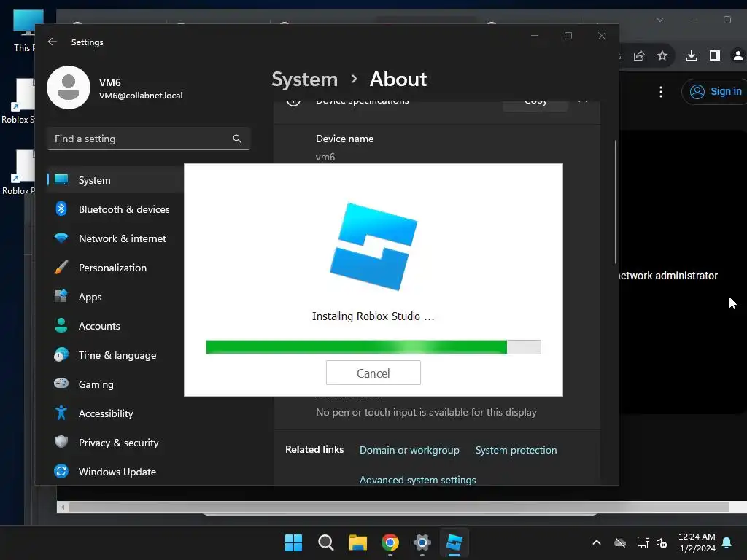This screenshot has height=560, width=747.
Task: Open System protection link
Action: (516, 450)
